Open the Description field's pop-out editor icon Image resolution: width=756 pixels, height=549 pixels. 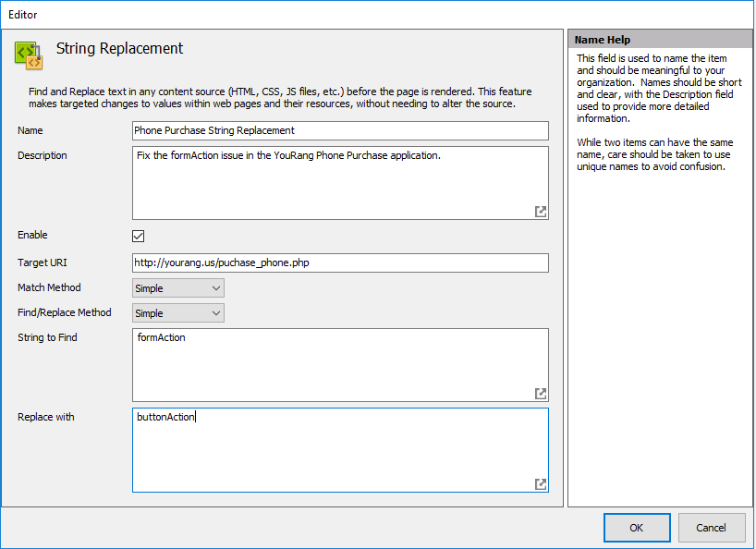pyautogui.click(x=541, y=212)
